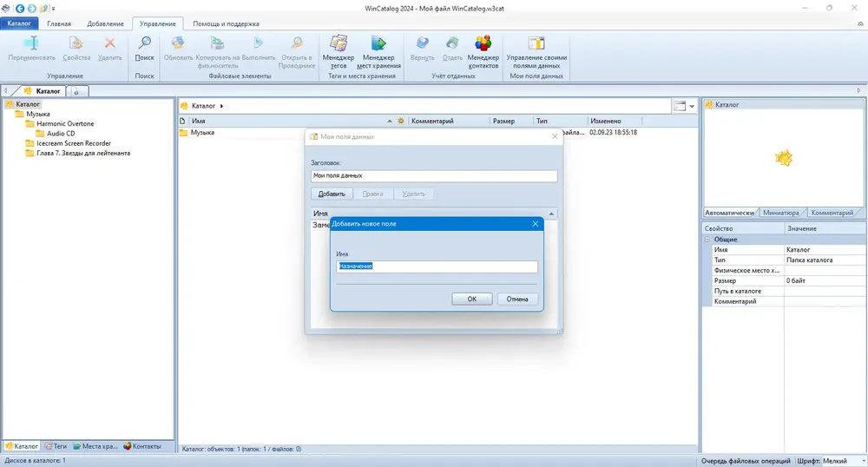This screenshot has width=868, height=467.
Task: Open the Шрифт size dropdown in status bar
Action: (863, 461)
